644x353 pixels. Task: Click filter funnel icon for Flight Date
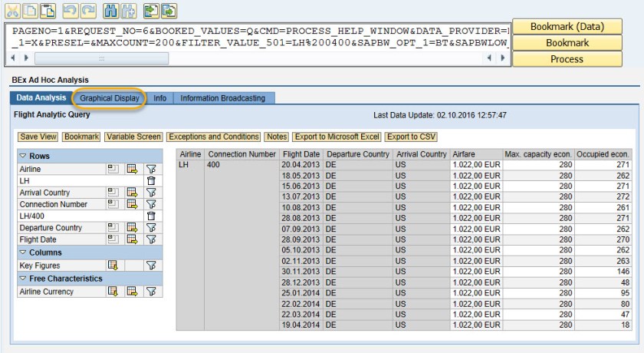[x=151, y=239]
